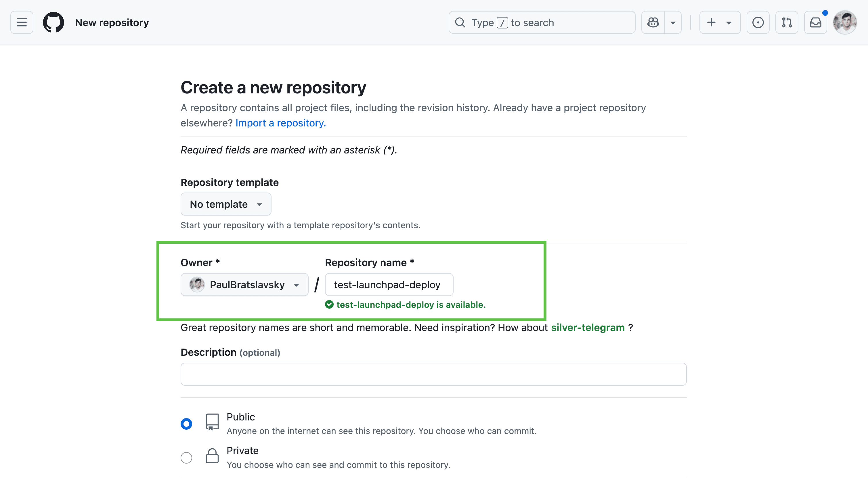The image size is (868, 492).
Task: Expand the create new dropdown caret
Action: (729, 23)
